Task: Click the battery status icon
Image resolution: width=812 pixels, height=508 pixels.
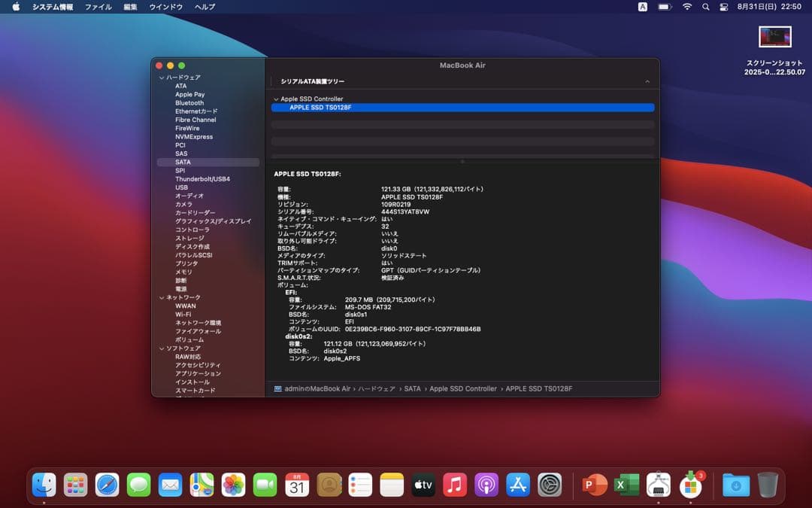Action: (663, 7)
